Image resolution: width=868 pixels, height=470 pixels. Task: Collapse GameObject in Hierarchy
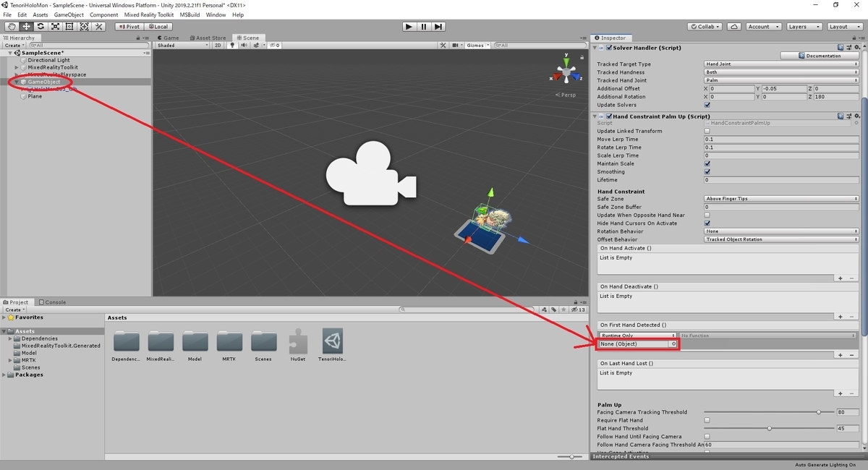pyautogui.click(x=16, y=82)
